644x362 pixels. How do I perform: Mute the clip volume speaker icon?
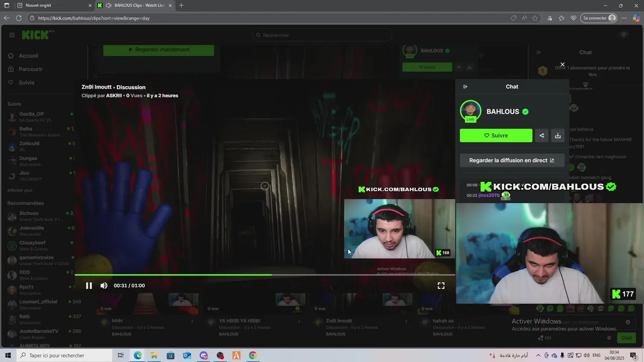104,286
